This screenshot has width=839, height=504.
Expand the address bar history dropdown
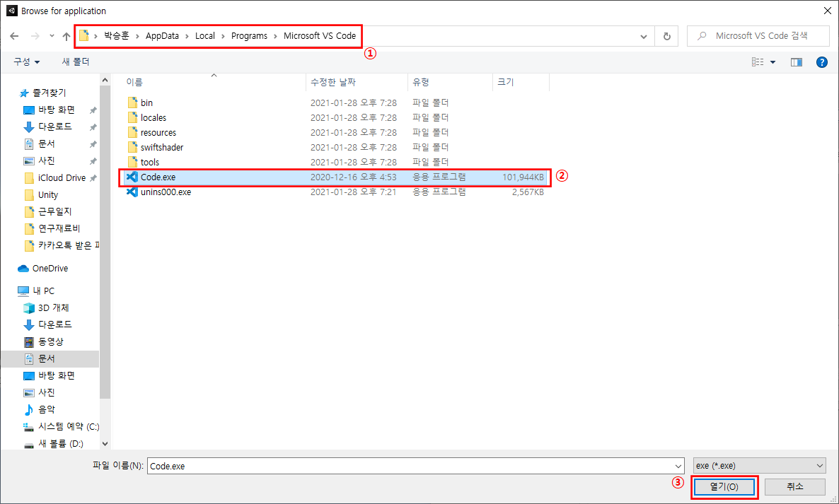point(644,36)
